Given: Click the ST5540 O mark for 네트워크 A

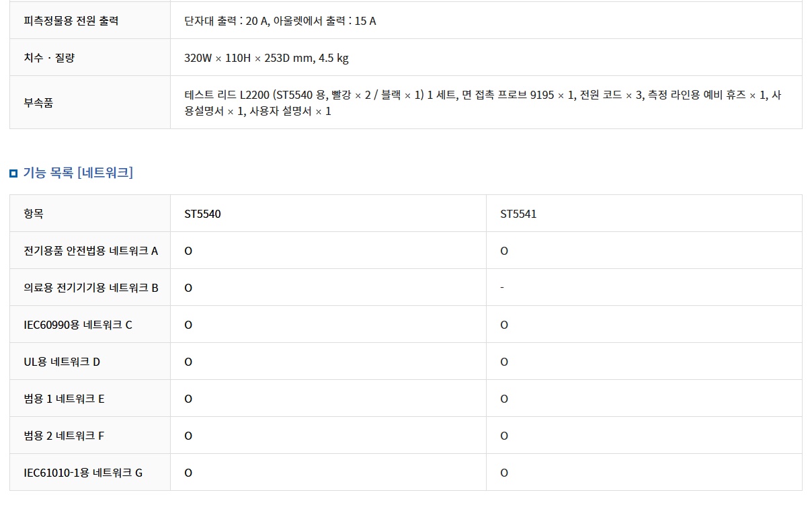Looking at the screenshot, I should (x=188, y=251).
